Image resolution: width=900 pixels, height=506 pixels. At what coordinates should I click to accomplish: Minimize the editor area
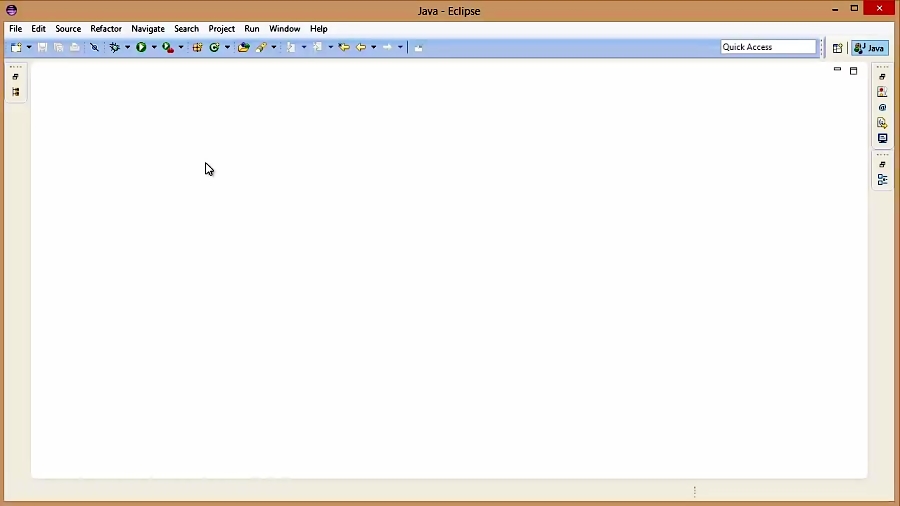837,70
